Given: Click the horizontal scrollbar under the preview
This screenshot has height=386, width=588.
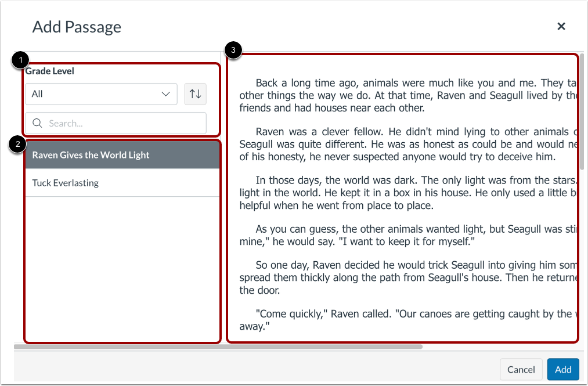Looking at the screenshot, I should (218, 347).
